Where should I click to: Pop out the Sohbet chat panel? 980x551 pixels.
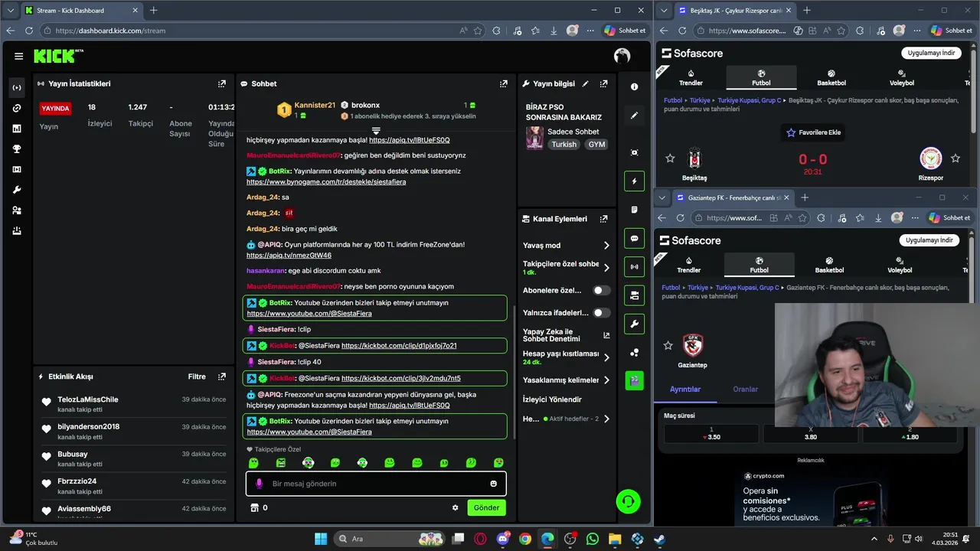[x=504, y=83]
